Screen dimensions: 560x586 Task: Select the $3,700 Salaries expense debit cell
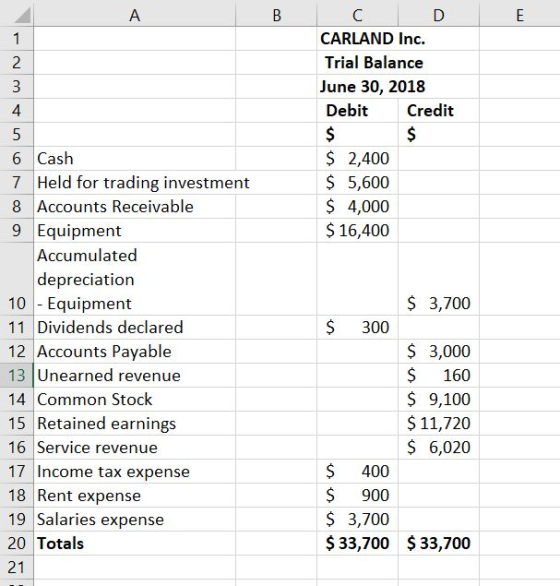point(357,519)
